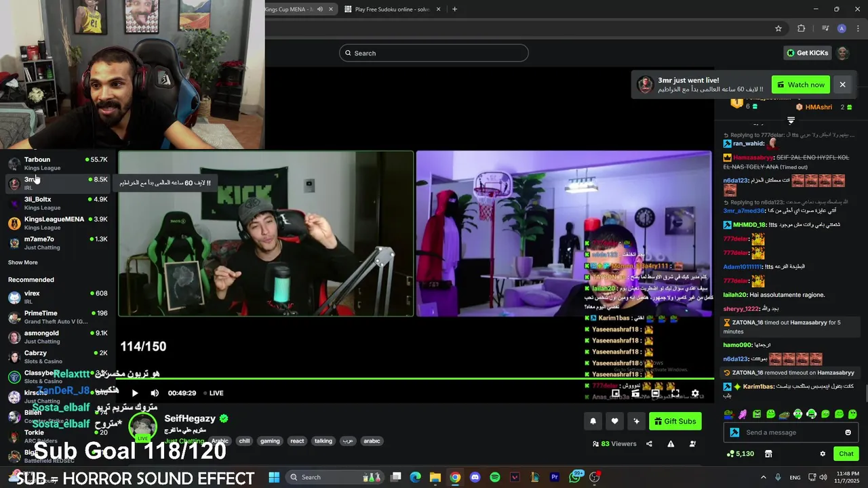Open user profile avatar menu
Image resolution: width=868 pixels, height=488 pixels.
pos(843,53)
